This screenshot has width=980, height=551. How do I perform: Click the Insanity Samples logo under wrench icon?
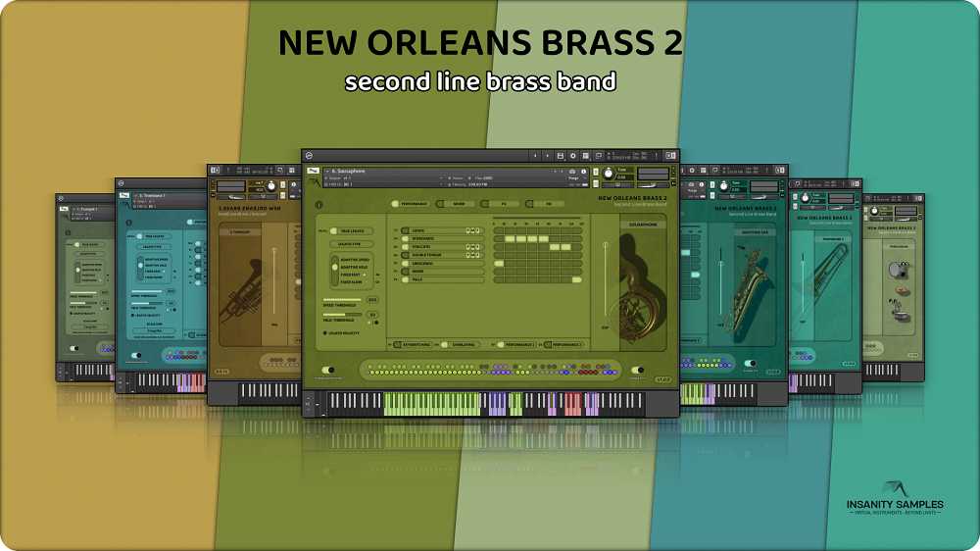pyautogui.click(x=314, y=182)
